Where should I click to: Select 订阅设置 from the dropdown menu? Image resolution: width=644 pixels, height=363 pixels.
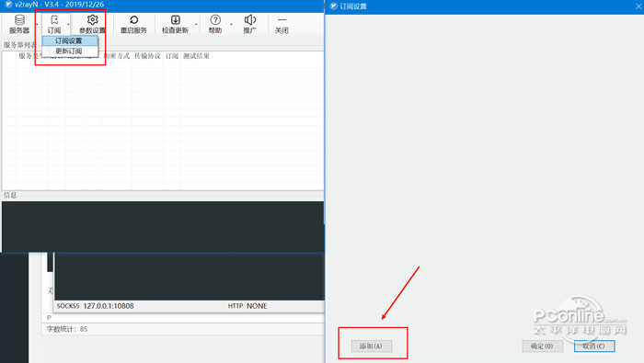[x=70, y=40]
